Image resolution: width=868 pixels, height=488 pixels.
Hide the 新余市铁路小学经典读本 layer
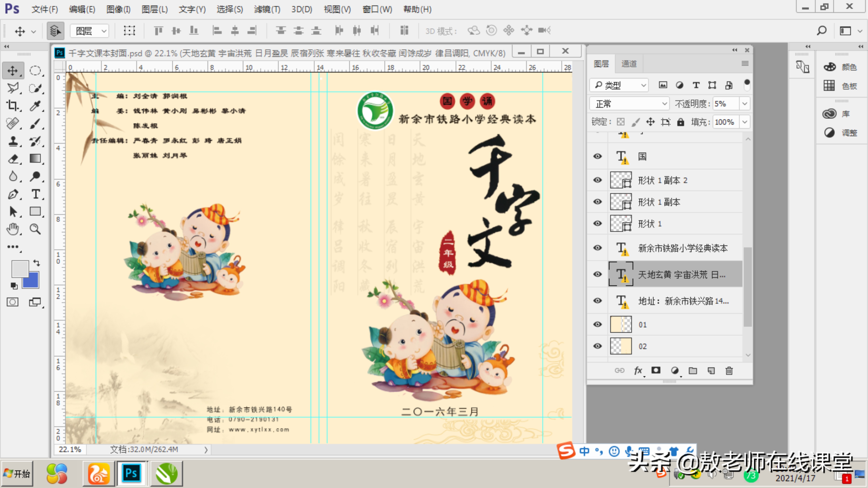[597, 248]
